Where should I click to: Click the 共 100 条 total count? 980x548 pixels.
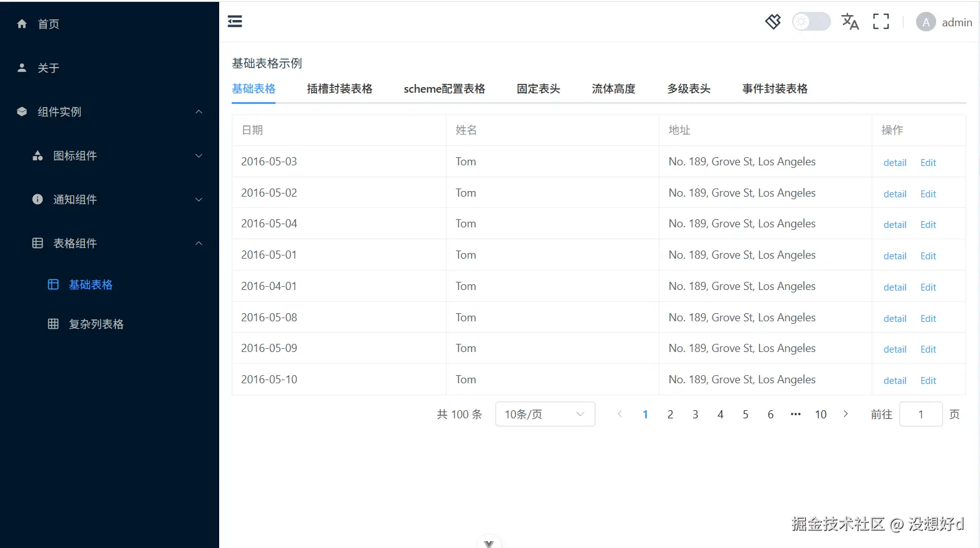click(460, 414)
